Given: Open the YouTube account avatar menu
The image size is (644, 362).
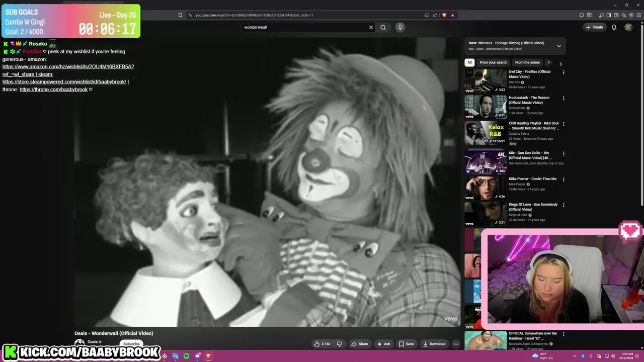Looking at the screenshot, I should tap(628, 27).
